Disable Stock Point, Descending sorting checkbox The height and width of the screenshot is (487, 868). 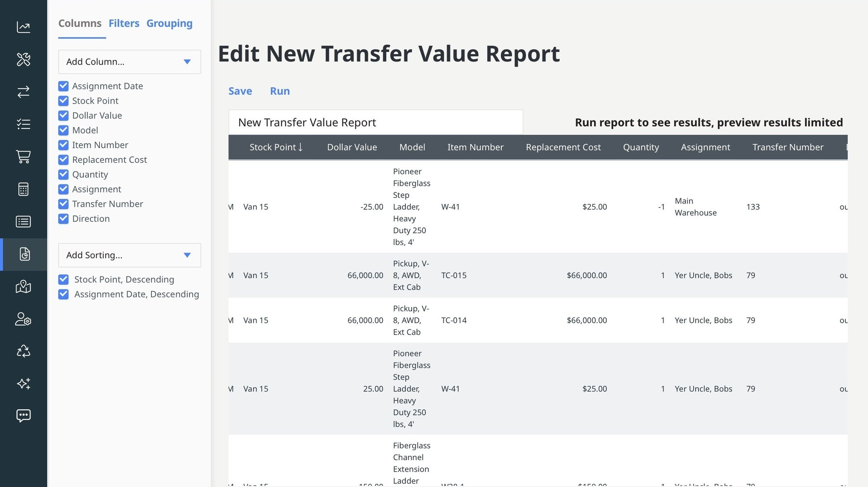[63, 280]
